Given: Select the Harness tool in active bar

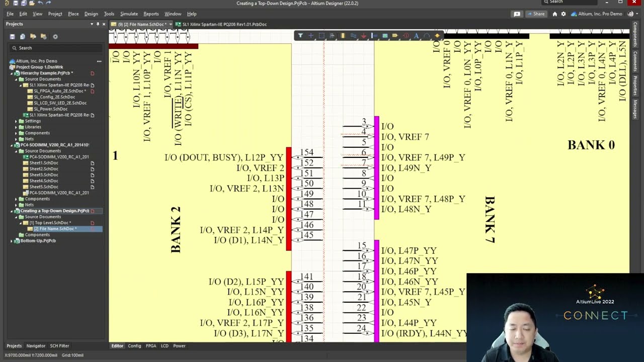Looking at the screenshot, I should tap(374, 36).
